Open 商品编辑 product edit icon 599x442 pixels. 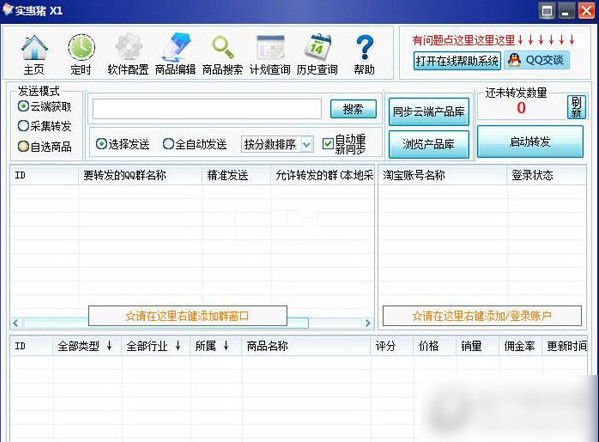175,54
